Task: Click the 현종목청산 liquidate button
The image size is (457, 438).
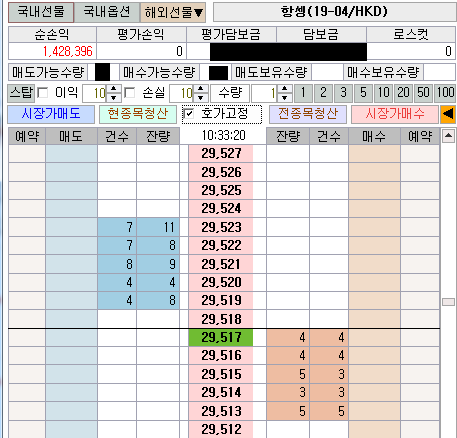Action: pos(138,114)
